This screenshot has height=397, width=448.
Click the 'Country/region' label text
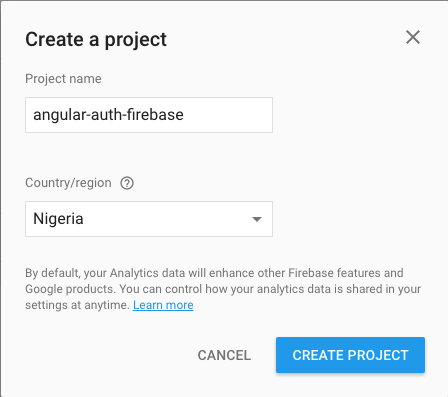point(68,183)
